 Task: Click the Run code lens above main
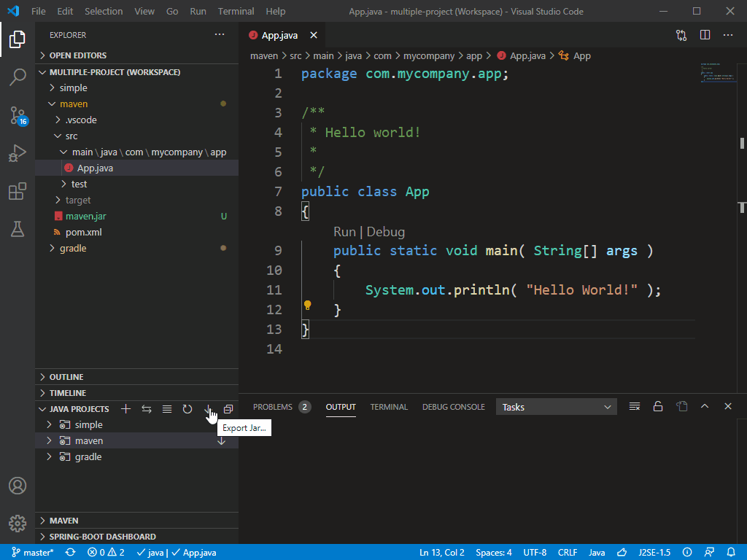point(344,232)
